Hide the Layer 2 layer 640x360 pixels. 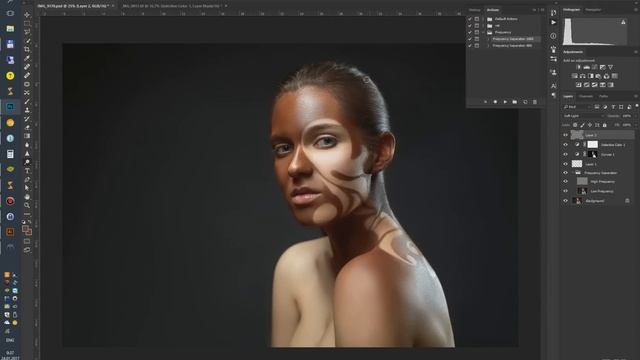click(566, 135)
